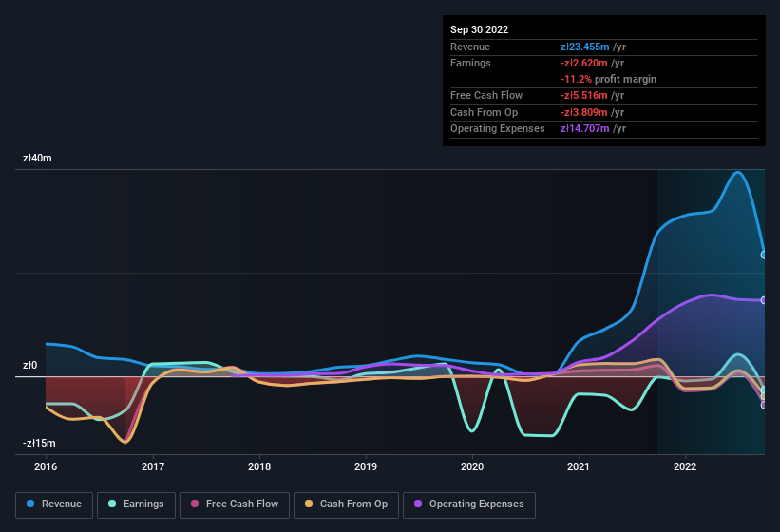Viewport: 780px width, 532px height.
Task: Click the 2018 x-axis label
Action: coord(259,466)
